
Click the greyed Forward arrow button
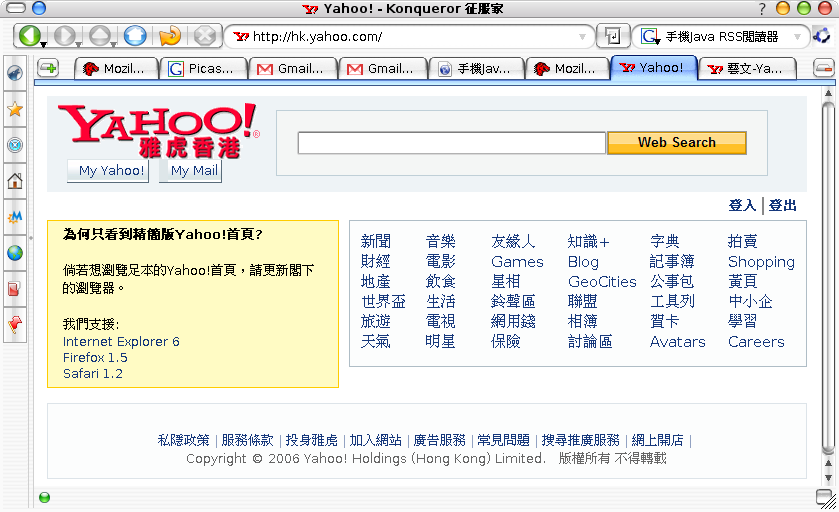click(64, 36)
